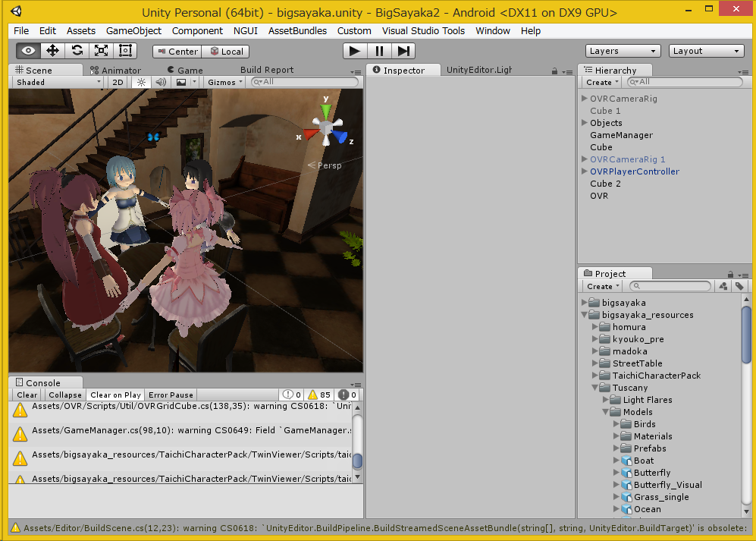Toggle Local handle rotation button
This screenshot has height=541, width=756.
pyautogui.click(x=226, y=51)
